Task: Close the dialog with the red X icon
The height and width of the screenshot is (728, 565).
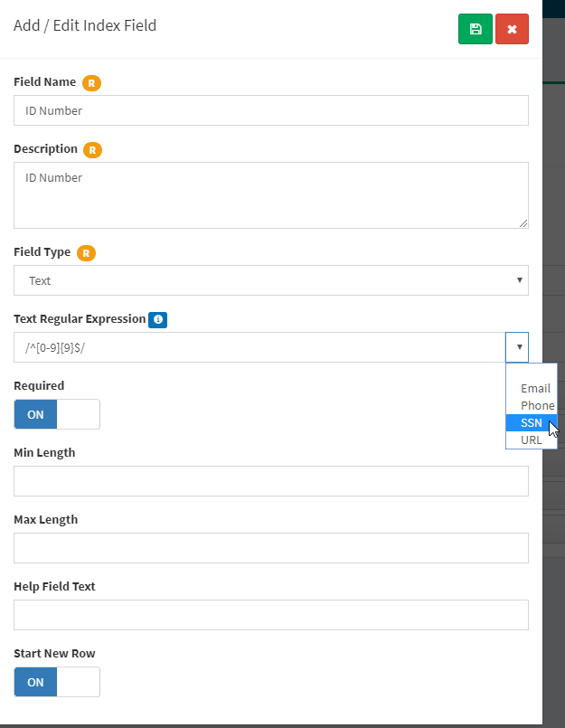Action: [x=512, y=29]
